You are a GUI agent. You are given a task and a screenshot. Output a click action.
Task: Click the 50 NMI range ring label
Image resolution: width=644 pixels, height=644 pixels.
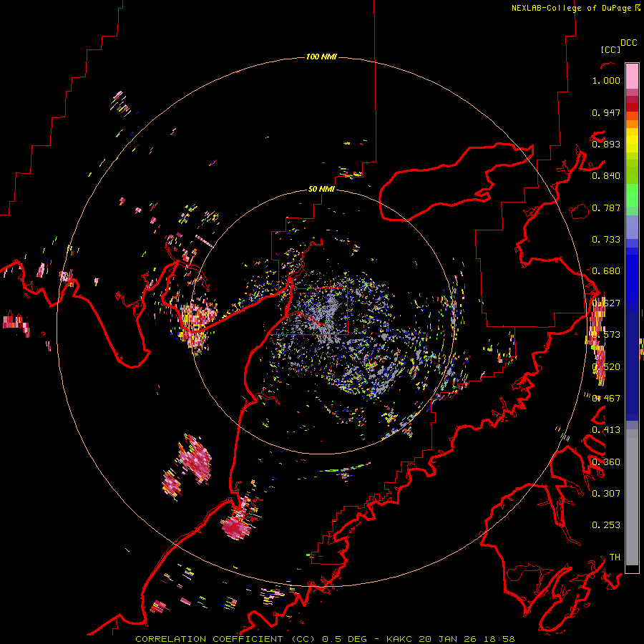(x=321, y=189)
